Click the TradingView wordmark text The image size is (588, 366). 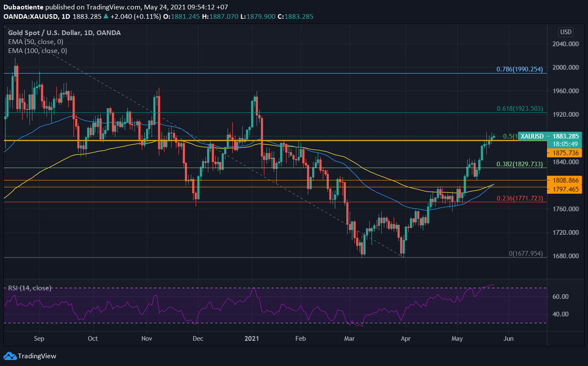[37, 356]
